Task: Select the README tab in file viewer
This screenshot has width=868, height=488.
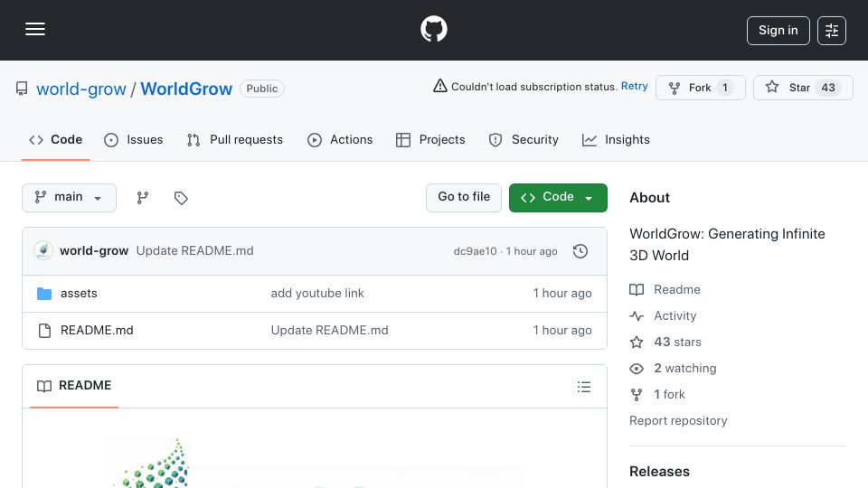Action: [x=74, y=386]
